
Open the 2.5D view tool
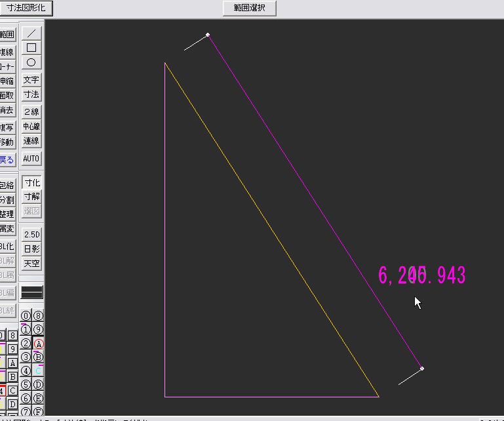[x=32, y=235]
